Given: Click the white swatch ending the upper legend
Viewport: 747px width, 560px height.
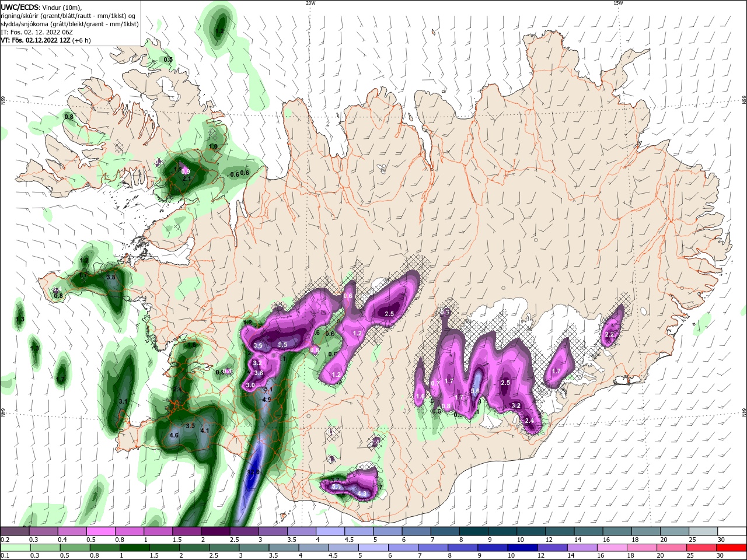Looking at the screenshot, I should point(732,531).
